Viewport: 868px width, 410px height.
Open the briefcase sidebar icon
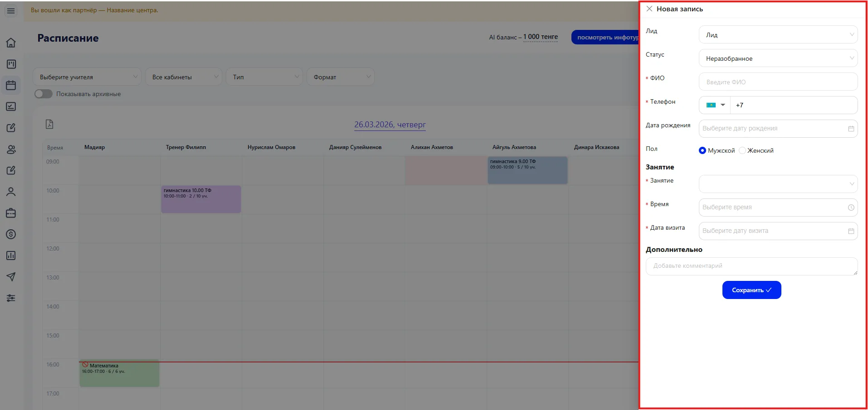point(11,213)
